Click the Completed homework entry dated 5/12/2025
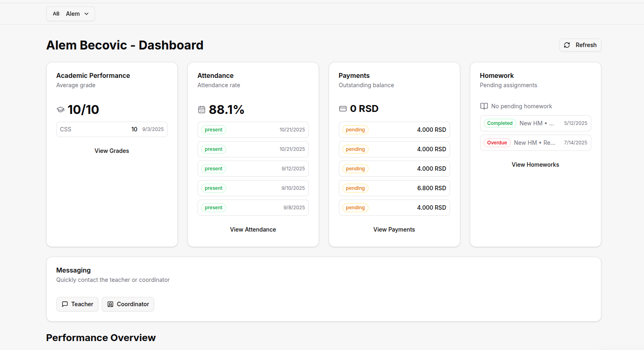 click(x=535, y=123)
